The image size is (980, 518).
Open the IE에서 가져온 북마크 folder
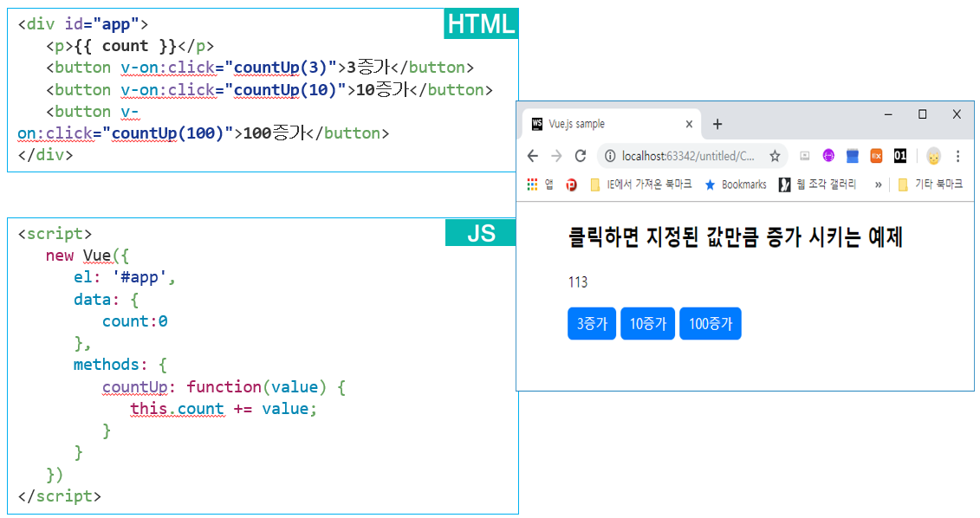click(640, 185)
